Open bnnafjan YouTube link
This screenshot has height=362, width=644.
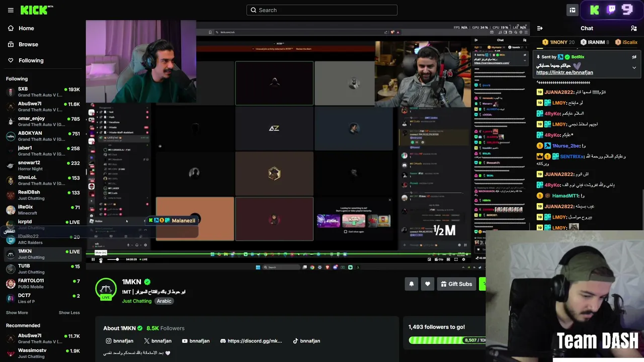click(x=196, y=341)
